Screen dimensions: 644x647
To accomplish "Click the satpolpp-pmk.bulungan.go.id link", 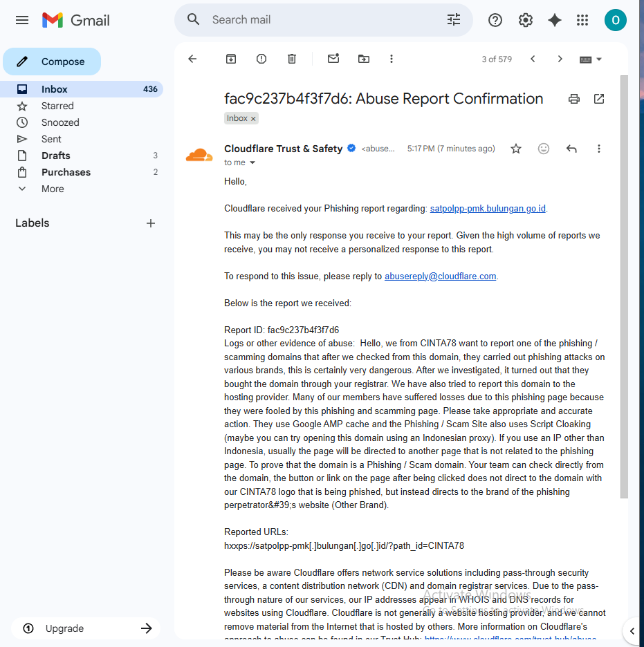I will coord(488,208).
